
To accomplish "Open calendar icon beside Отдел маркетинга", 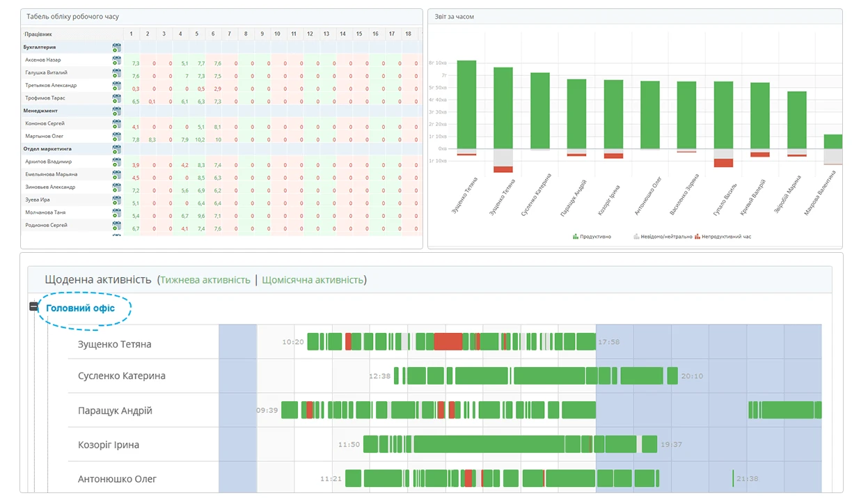I will 116,149.
